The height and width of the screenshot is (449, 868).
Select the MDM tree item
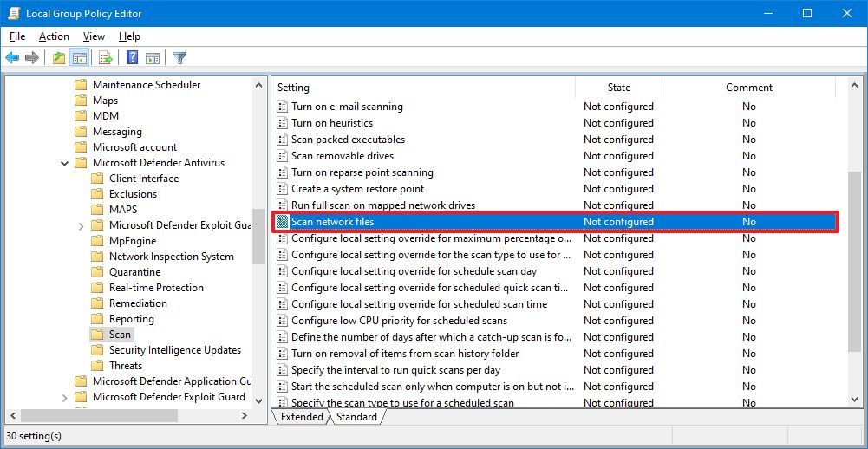(x=106, y=116)
